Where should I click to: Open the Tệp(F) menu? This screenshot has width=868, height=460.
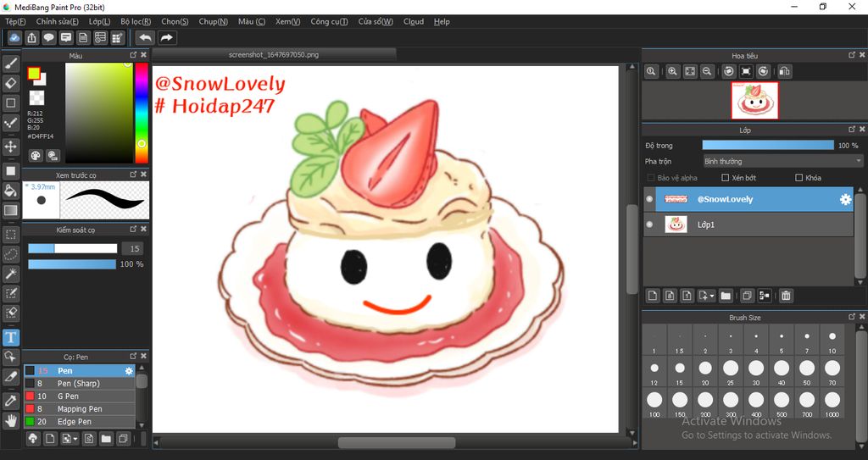[15, 21]
